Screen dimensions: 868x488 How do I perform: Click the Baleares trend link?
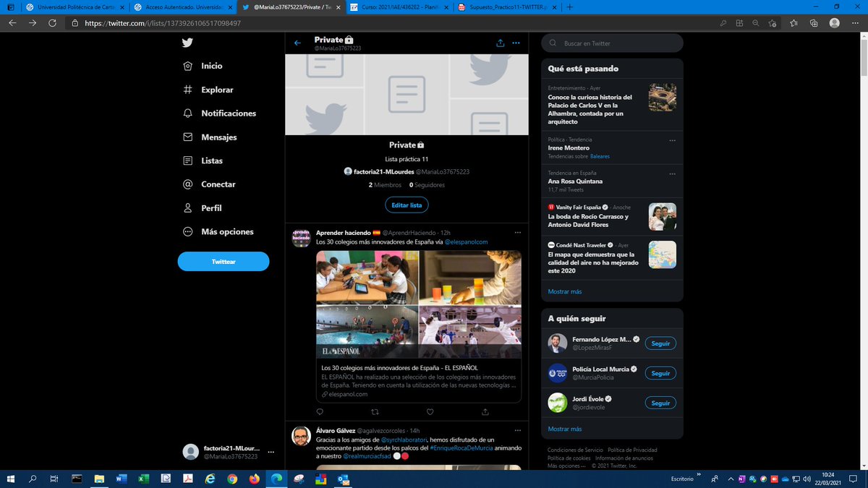600,156
